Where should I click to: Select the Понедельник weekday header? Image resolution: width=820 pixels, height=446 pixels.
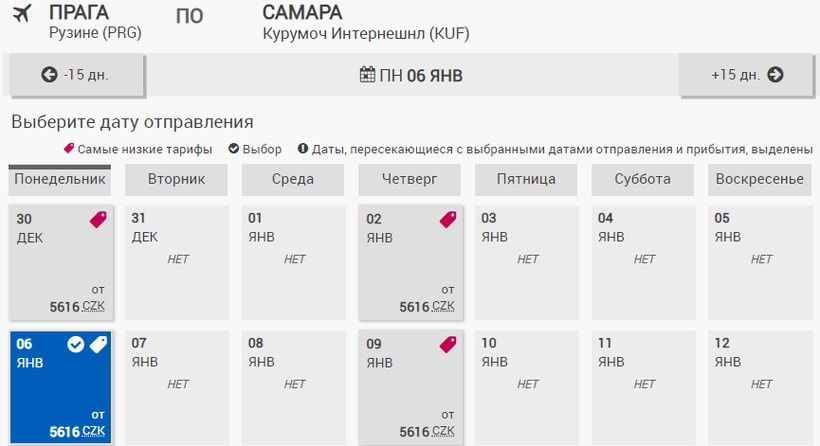(x=59, y=180)
